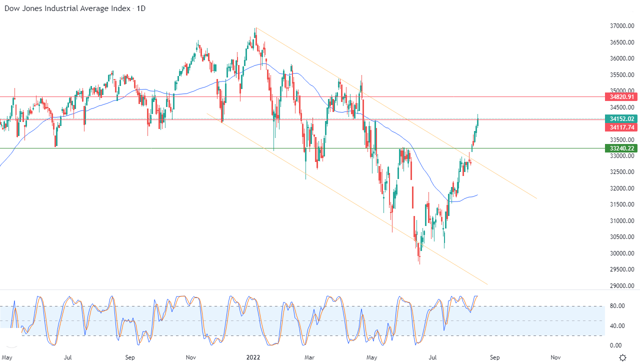Click the Mar label on time axis
The height and width of the screenshot is (364, 640).
click(309, 357)
